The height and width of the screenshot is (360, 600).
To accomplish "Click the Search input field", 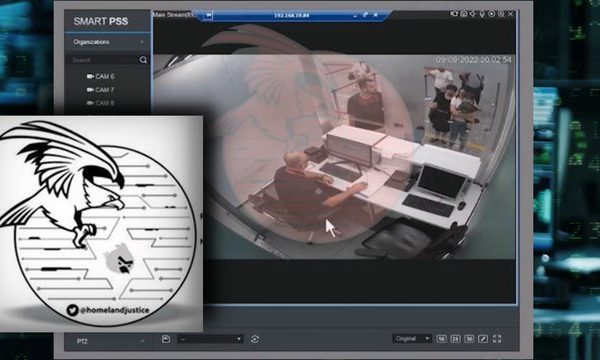I will click(x=103, y=60).
